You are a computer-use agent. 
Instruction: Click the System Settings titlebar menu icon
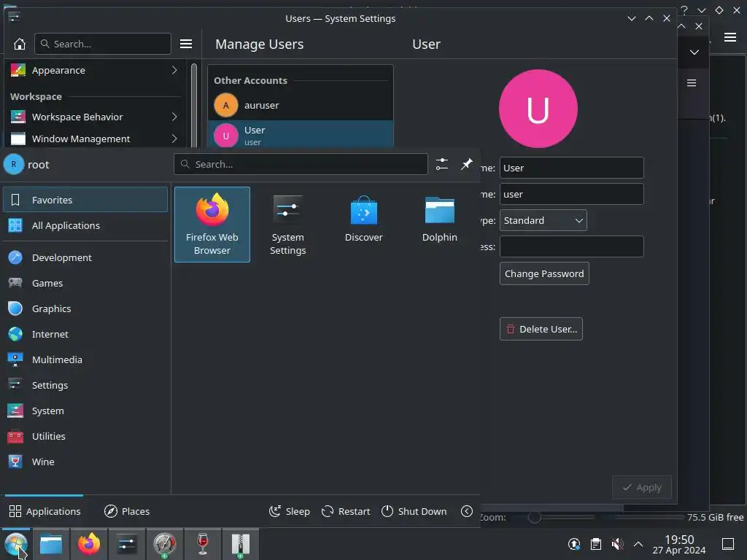14,17
